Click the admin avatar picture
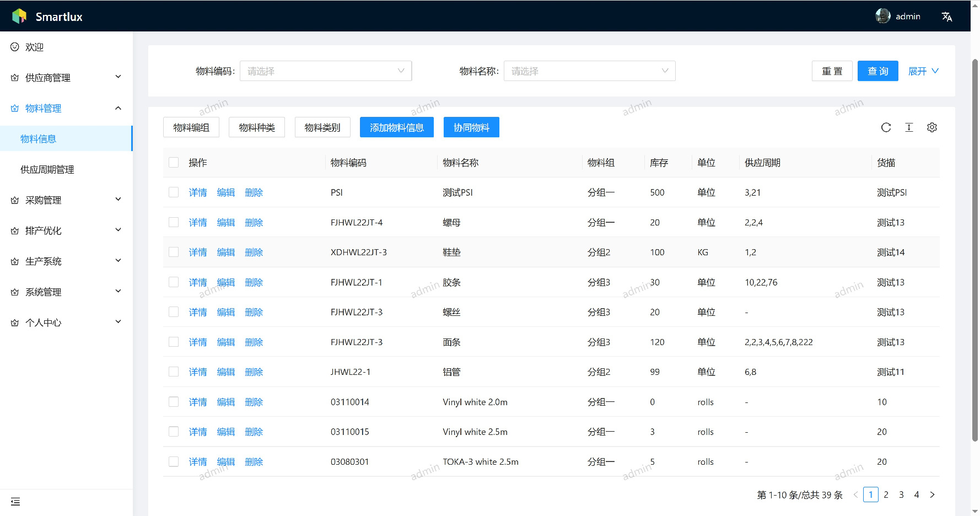Viewport: 980px width, 516px height. (x=882, y=16)
